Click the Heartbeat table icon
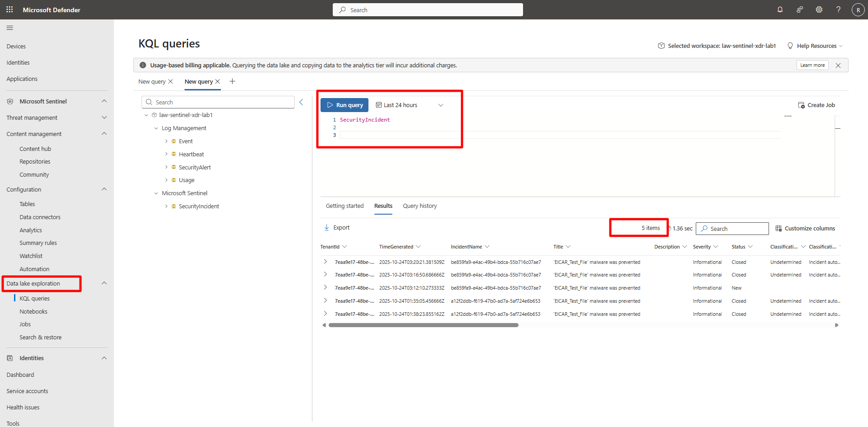The image size is (868, 427). 174,154
